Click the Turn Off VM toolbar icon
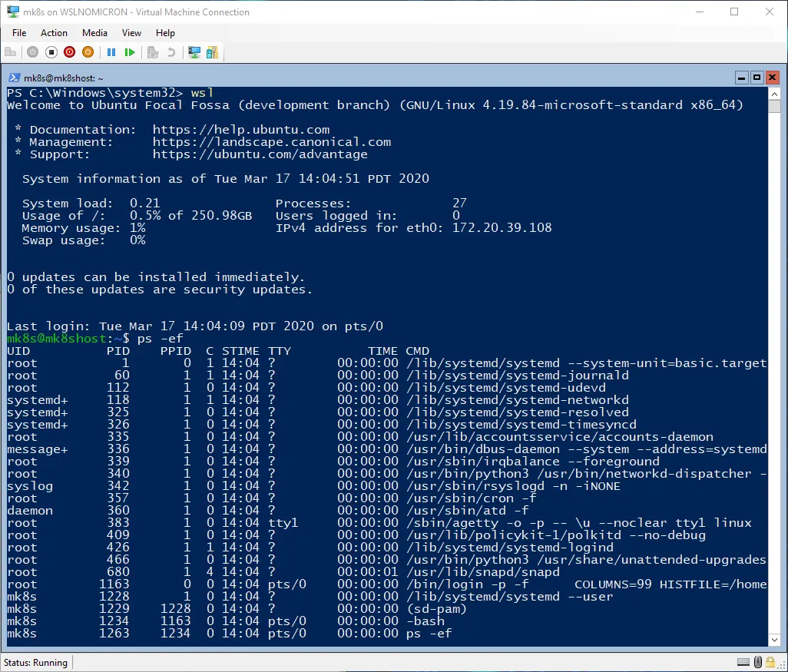The width and height of the screenshot is (788, 672). (51, 52)
